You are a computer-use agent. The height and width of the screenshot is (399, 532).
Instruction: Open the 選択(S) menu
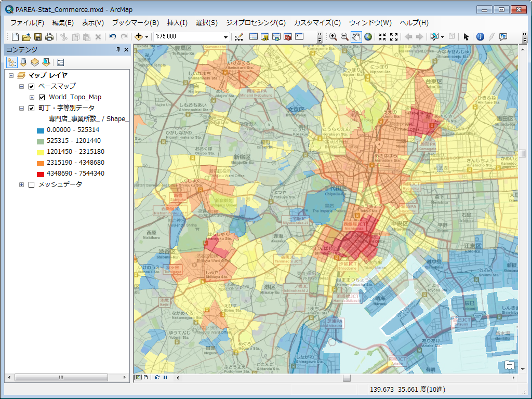coord(207,23)
